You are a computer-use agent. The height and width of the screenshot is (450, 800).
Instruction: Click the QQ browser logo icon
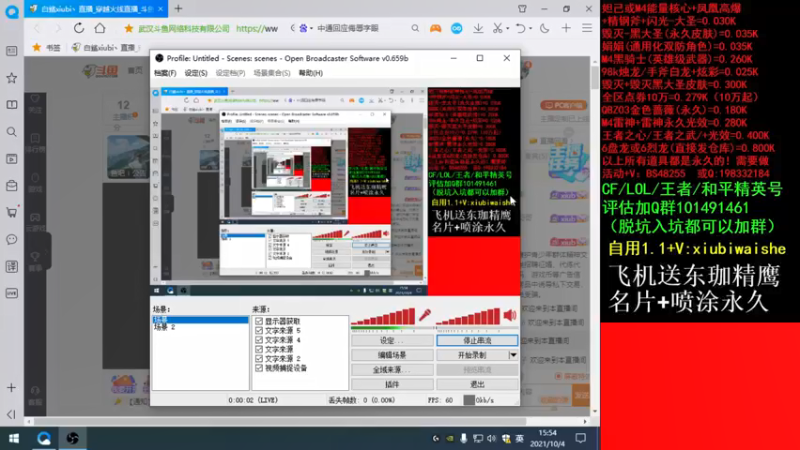12,11
